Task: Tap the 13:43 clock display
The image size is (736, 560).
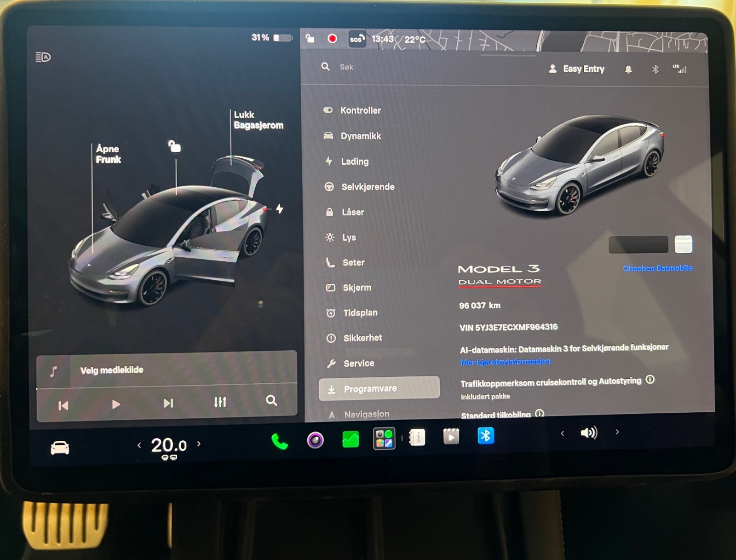Action: (x=383, y=39)
